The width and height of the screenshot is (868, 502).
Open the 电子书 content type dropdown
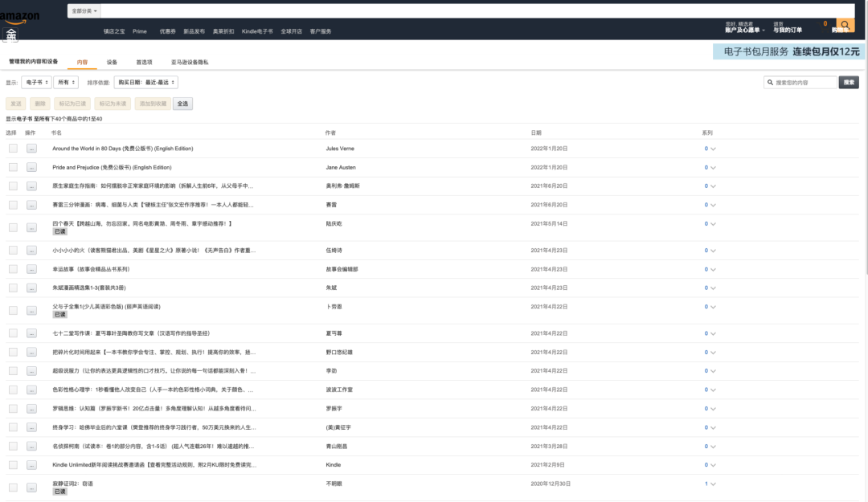pyautogui.click(x=36, y=83)
